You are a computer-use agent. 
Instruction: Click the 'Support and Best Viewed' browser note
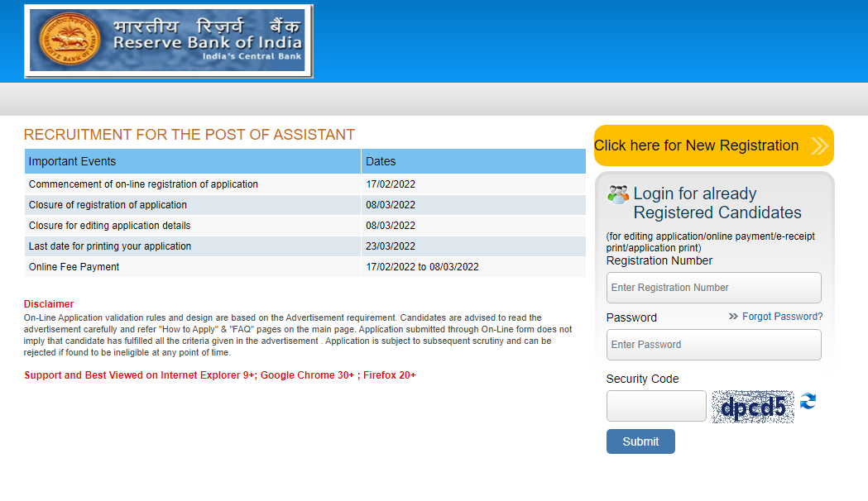pyautogui.click(x=220, y=375)
